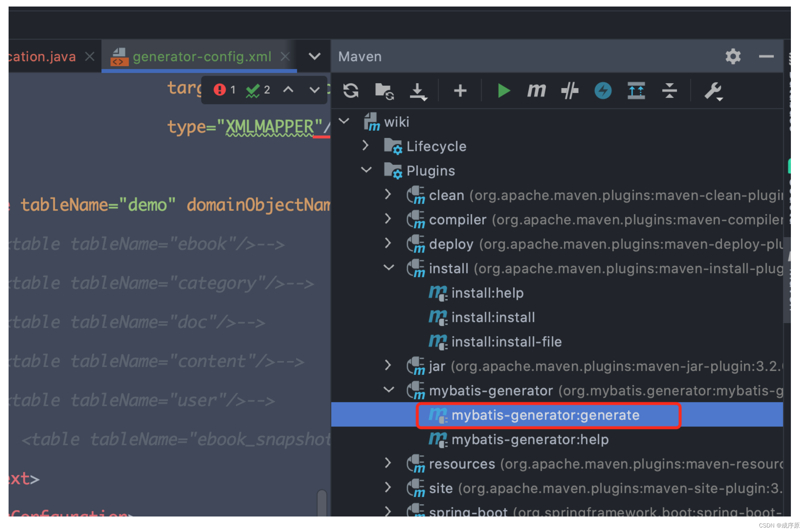Click green Run Maven Build icon
Screen dimensions: 806x532
point(504,91)
